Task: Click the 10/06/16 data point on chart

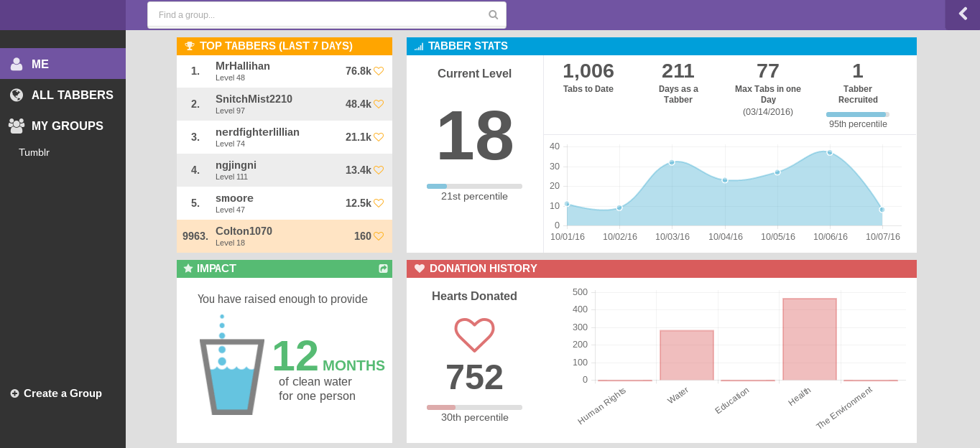Action: click(x=829, y=152)
